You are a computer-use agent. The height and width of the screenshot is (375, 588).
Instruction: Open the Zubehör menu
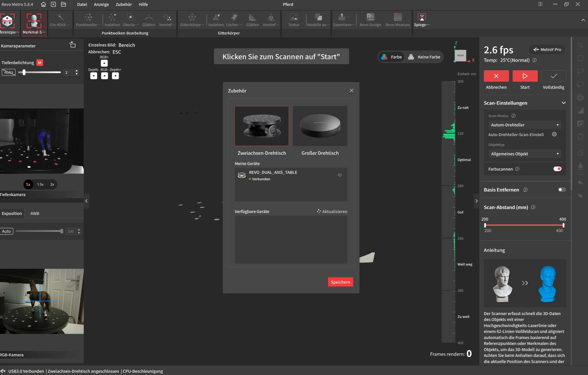pyautogui.click(x=123, y=4)
